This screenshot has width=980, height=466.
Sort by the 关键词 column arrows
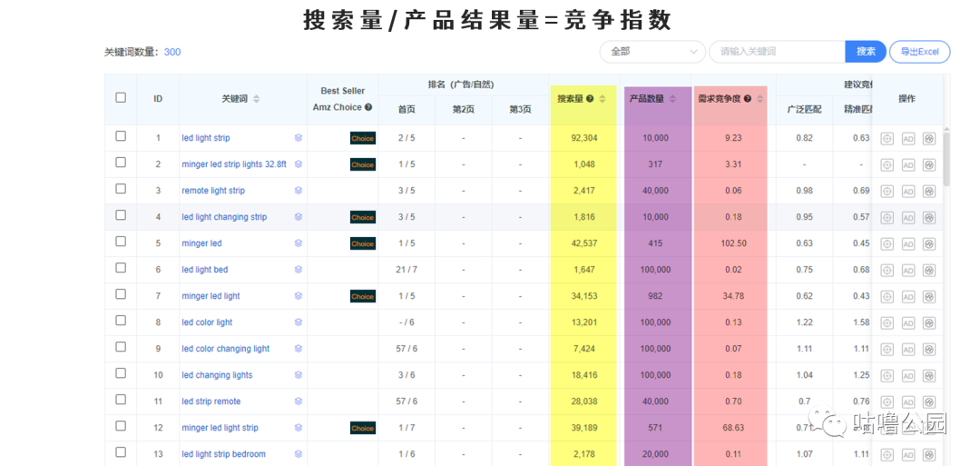[256, 99]
